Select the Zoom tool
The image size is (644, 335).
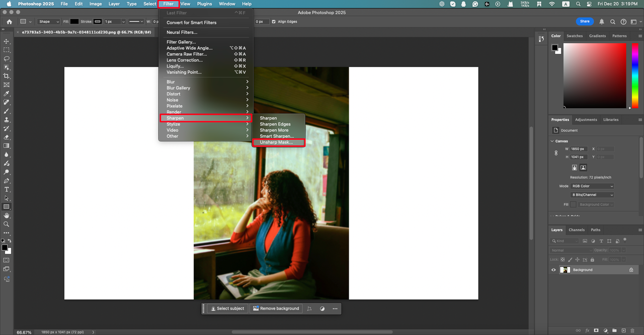pyautogui.click(x=7, y=224)
